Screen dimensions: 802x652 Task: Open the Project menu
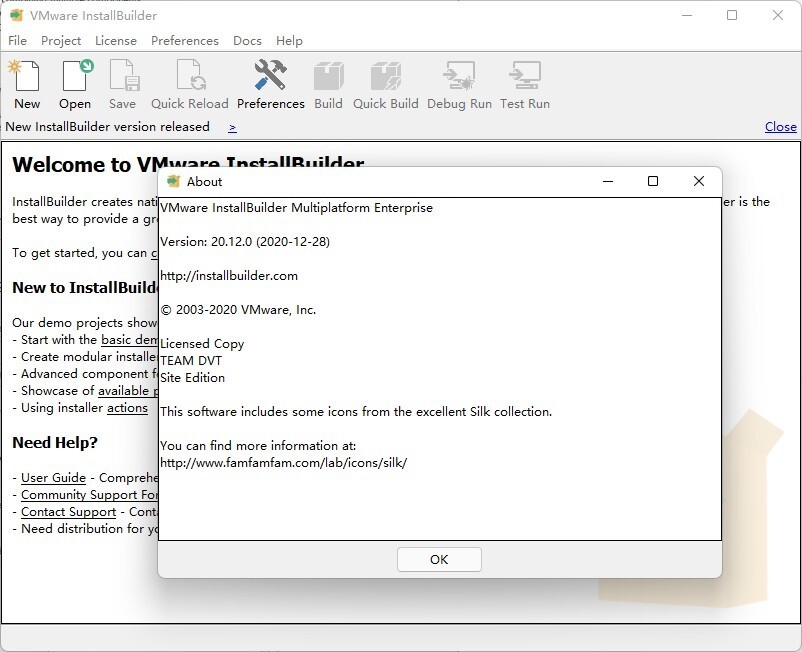click(60, 41)
